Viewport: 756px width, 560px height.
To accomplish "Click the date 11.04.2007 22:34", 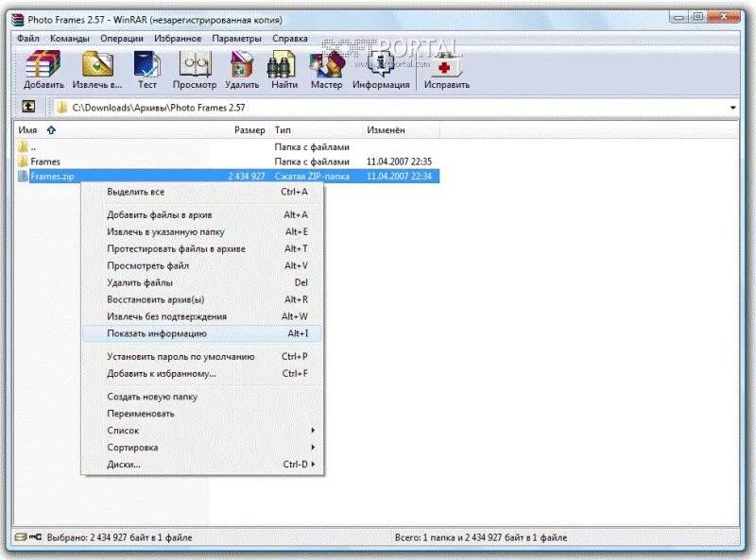I will [399, 176].
